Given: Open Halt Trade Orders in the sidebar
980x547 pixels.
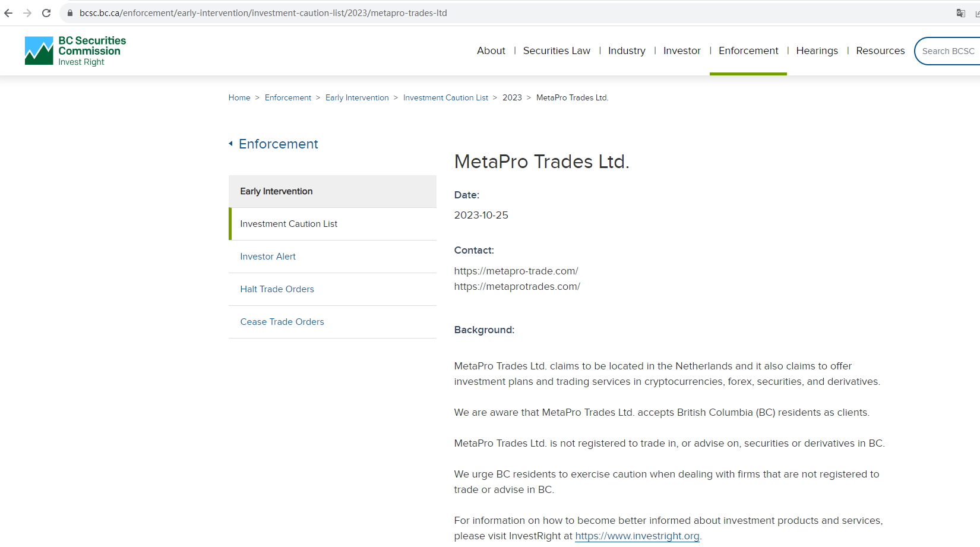Looking at the screenshot, I should [x=277, y=289].
